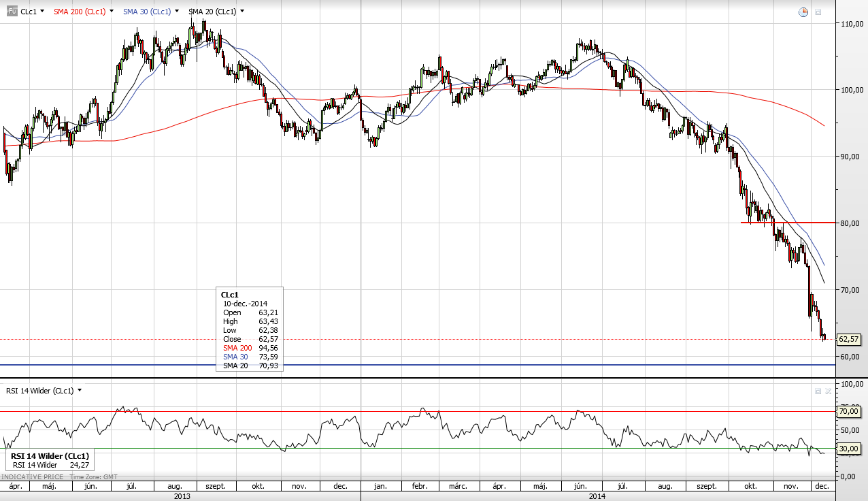
Task: Click the RSI 14 Wilder 24,27 value
Action: 79,465
